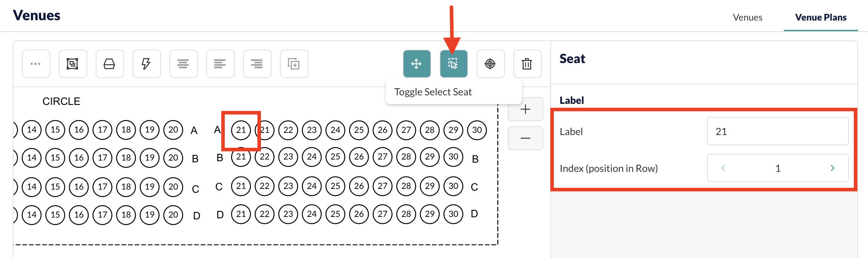Toggle the move/pan mode button

[417, 64]
